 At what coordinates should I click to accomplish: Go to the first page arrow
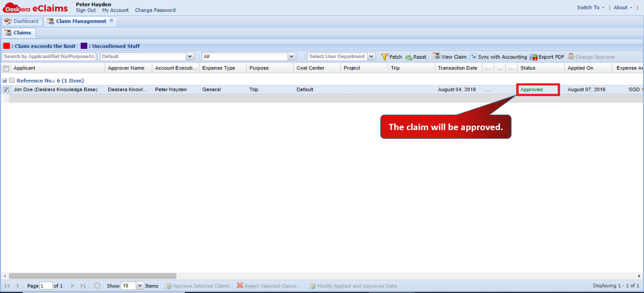7,286
